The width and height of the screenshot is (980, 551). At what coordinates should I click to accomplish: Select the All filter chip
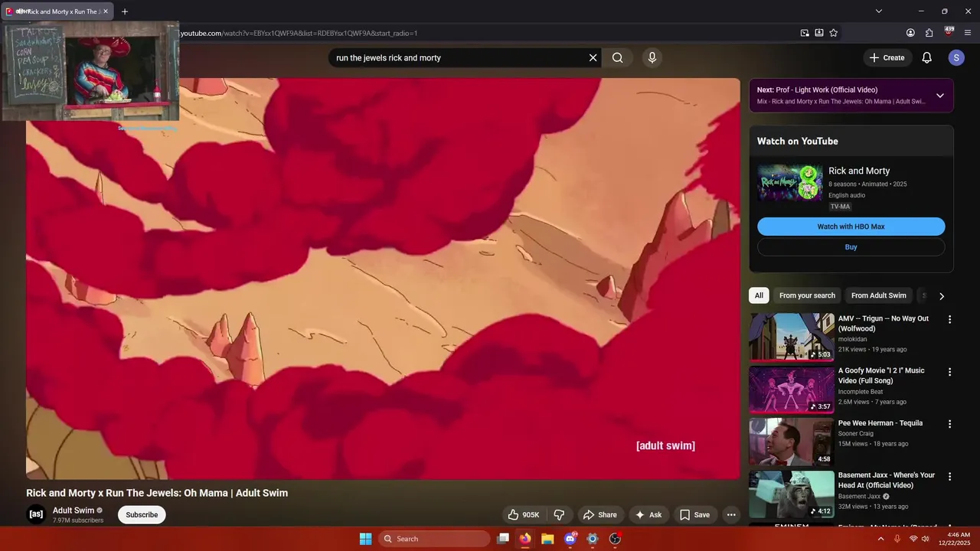[759, 295]
